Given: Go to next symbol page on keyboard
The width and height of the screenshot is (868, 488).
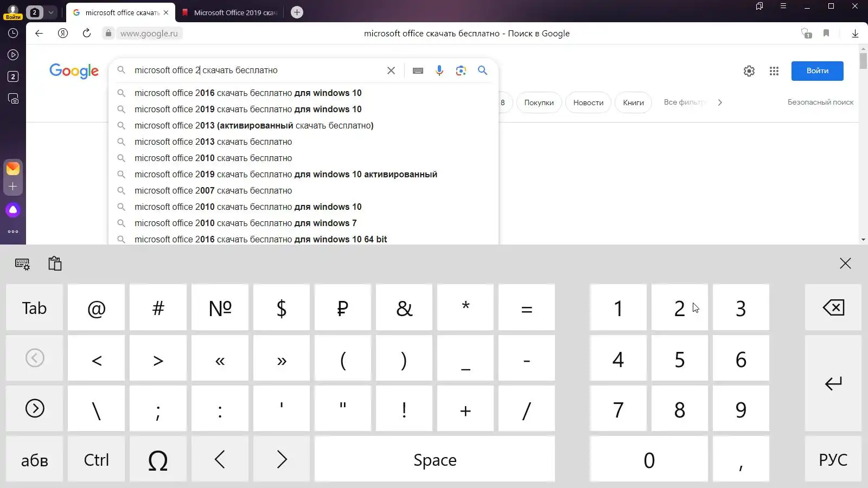Looking at the screenshot, I should 35,408.
